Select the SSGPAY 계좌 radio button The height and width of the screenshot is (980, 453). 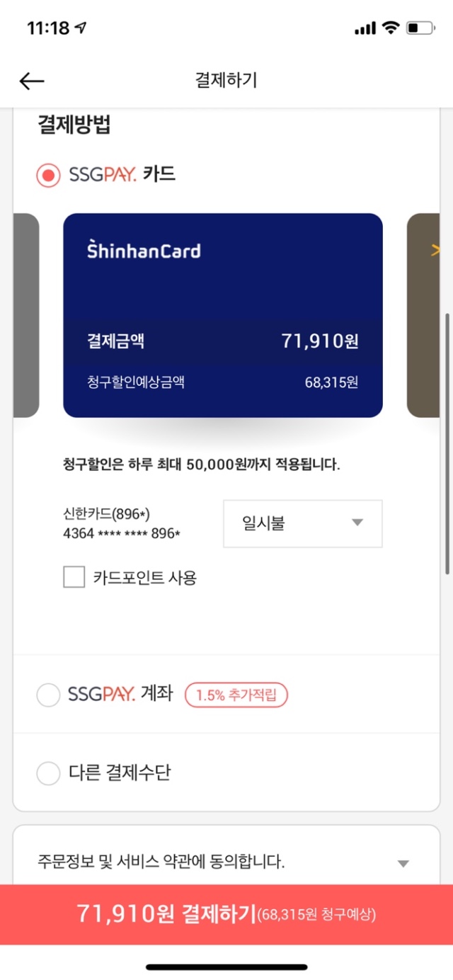click(x=48, y=695)
